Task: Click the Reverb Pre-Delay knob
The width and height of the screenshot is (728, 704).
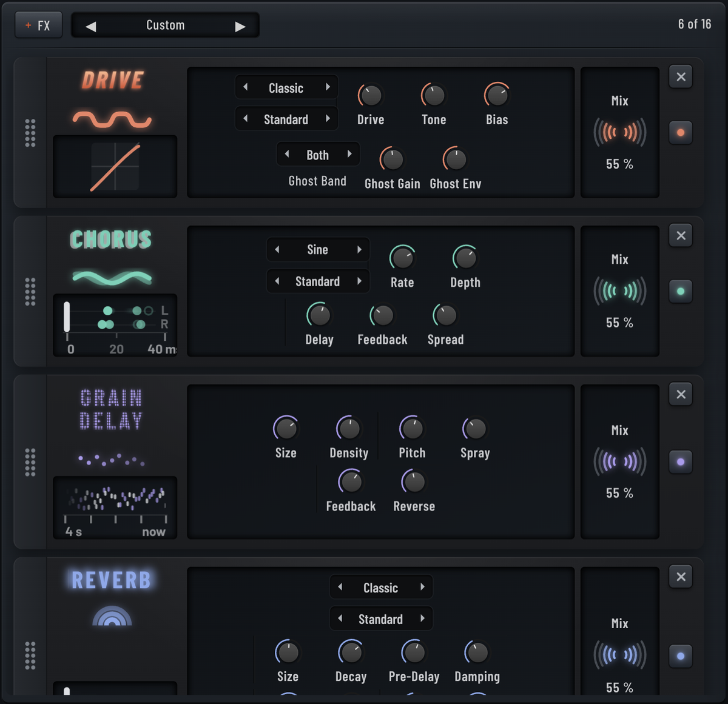Action: pyautogui.click(x=414, y=652)
